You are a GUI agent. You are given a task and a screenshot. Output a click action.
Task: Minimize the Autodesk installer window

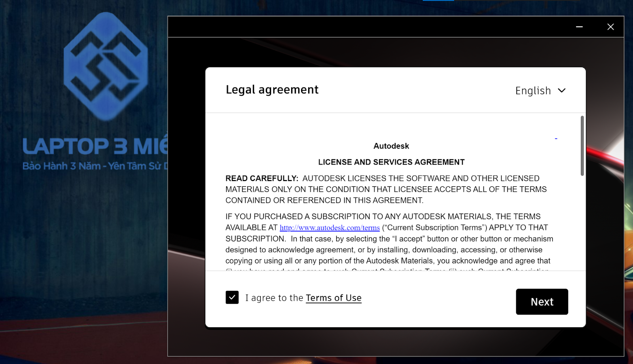(x=579, y=27)
